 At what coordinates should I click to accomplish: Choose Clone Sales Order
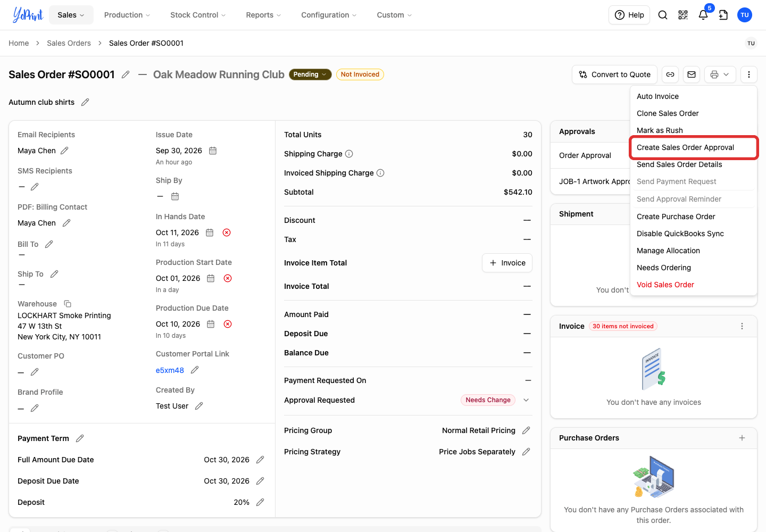click(x=694, y=113)
